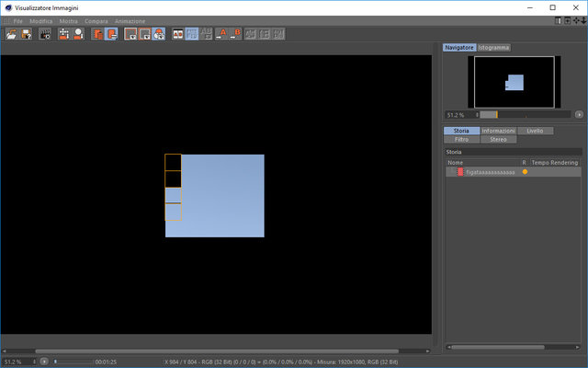Image resolution: width=588 pixels, height=368 pixels.
Task: Open the Mostra menu
Action: point(69,21)
